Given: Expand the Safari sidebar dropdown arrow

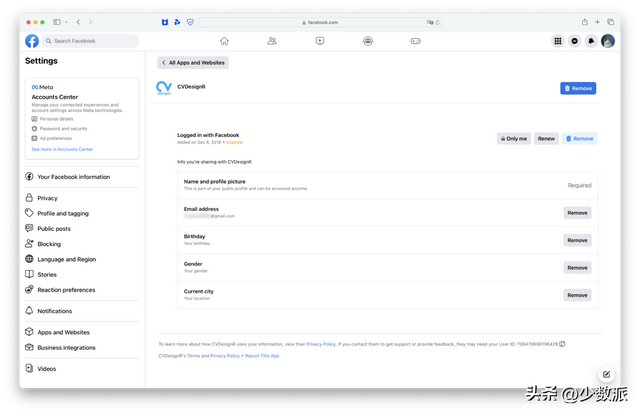Looking at the screenshot, I should coord(66,22).
